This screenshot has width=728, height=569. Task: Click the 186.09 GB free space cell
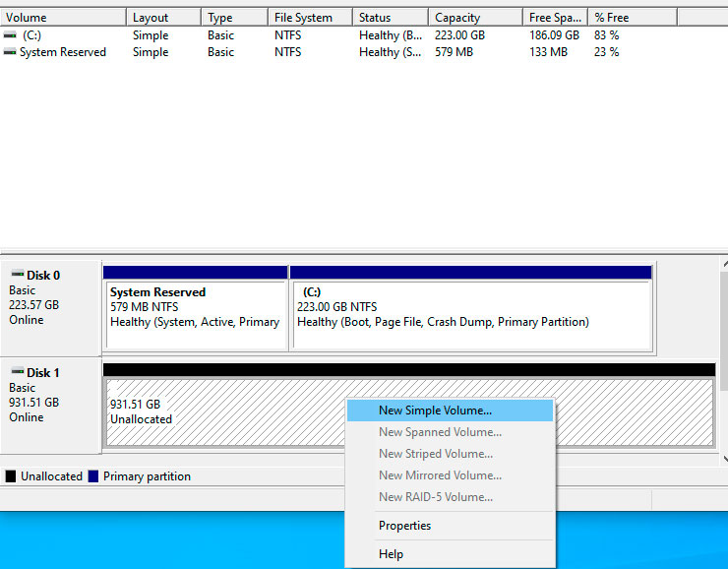(554, 35)
